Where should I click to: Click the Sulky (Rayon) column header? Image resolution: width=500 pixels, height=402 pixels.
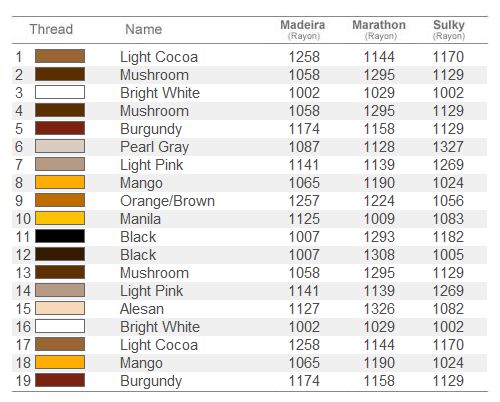449,29
